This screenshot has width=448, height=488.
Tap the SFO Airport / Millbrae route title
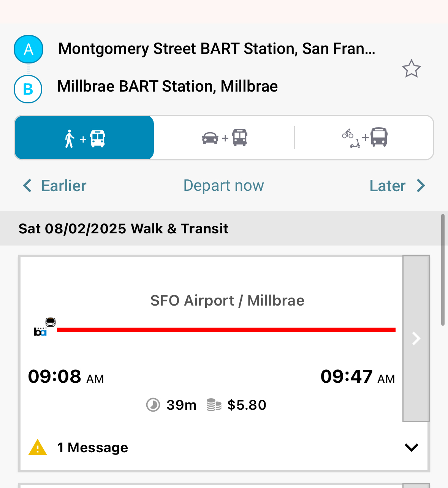click(x=227, y=301)
